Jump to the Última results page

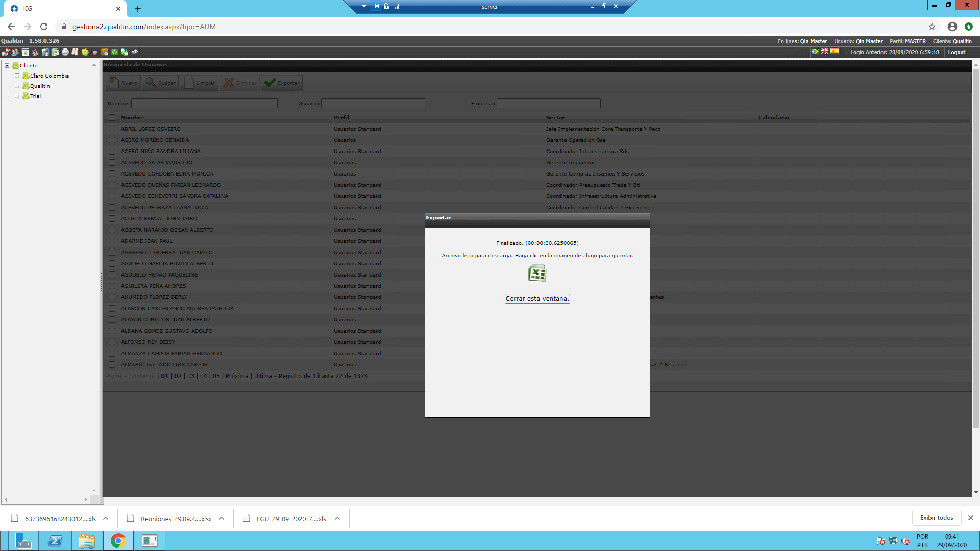tap(263, 376)
